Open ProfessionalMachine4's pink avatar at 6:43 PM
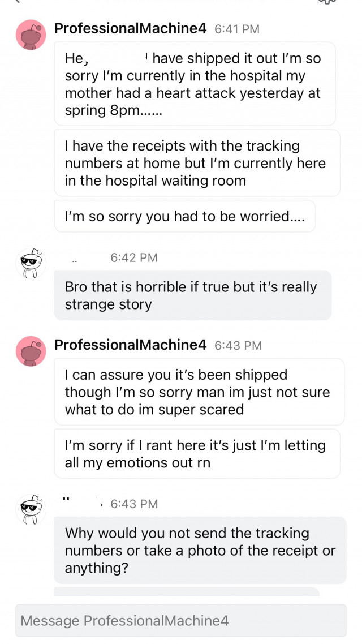The height and width of the screenshot is (644, 362). click(31, 351)
